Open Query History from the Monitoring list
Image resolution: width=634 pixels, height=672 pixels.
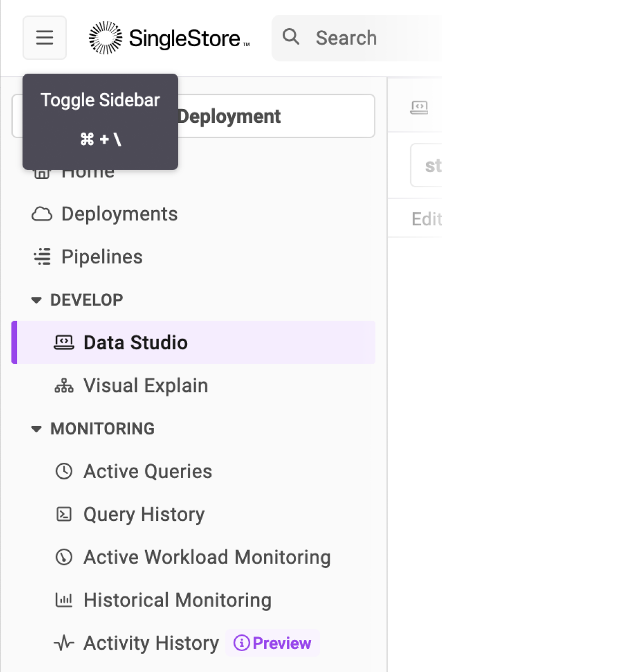pyautogui.click(x=143, y=514)
